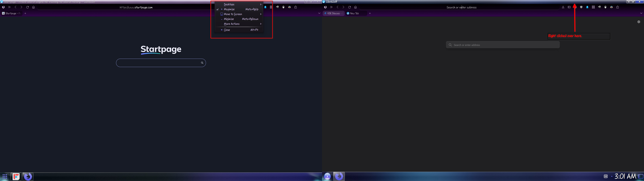The image size is (644, 181).
Task: Open home page in left Startpage window
Action: (x=34, y=7)
